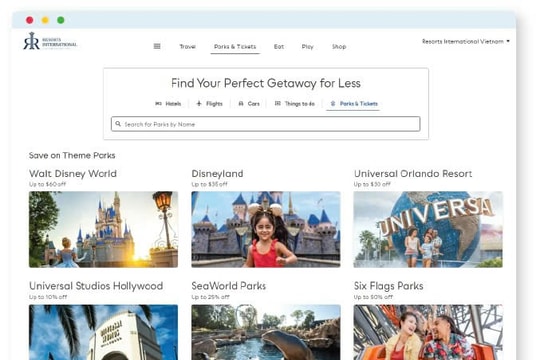Click the bed icon beside Hotels

tap(158, 103)
